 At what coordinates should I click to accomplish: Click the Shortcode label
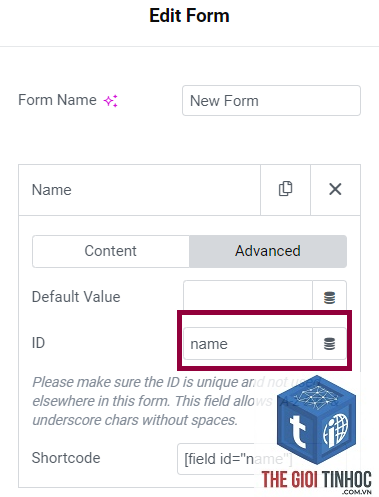(x=66, y=458)
